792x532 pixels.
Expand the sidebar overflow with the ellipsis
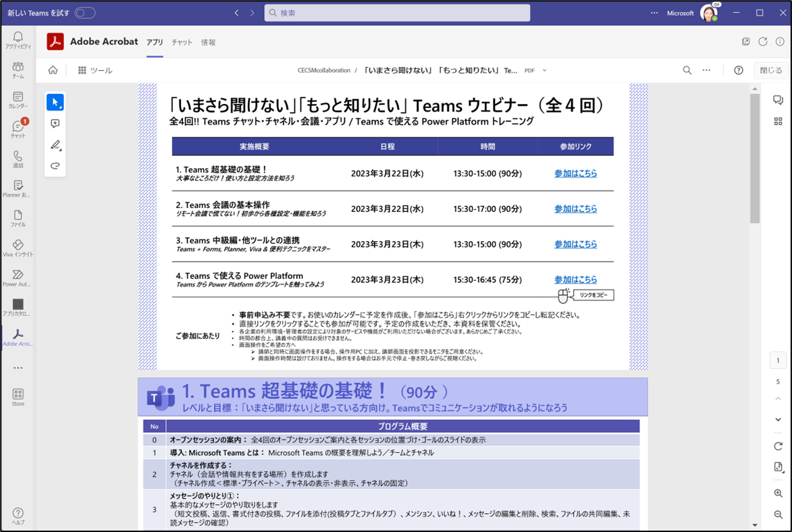(x=17, y=367)
